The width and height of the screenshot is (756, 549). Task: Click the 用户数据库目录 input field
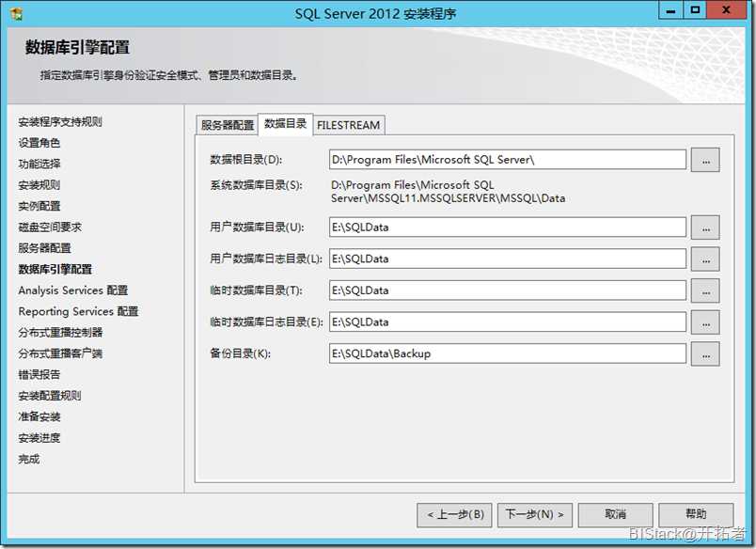pyautogui.click(x=507, y=227)
